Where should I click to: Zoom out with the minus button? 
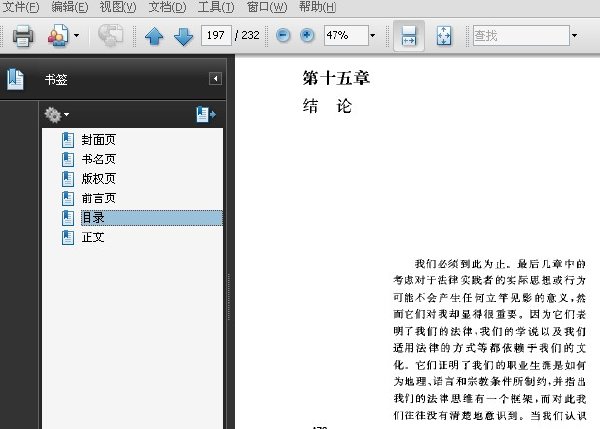[283, 36]
